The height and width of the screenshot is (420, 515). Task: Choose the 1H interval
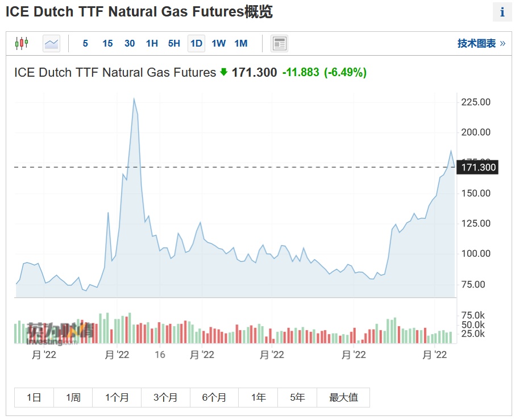(x=152, y=43)
